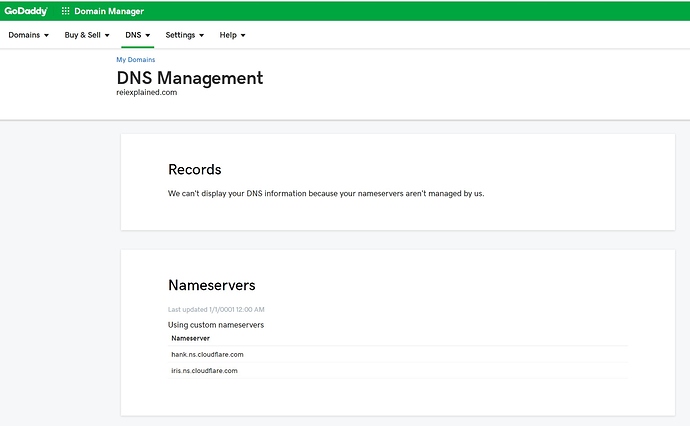Viewport: 690px width, 426px height.
Task: Click the Using custom nameservers text
Action: pos(216,325)
